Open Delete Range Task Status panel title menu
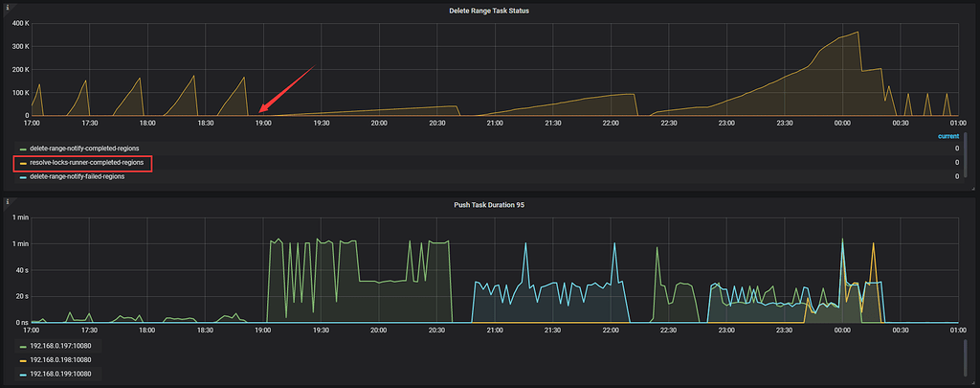This screenshot has width=980, height=388. (489, 11)
